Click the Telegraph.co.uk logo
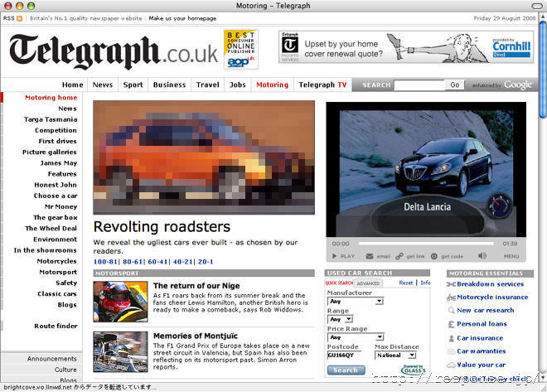 point(114,51)
